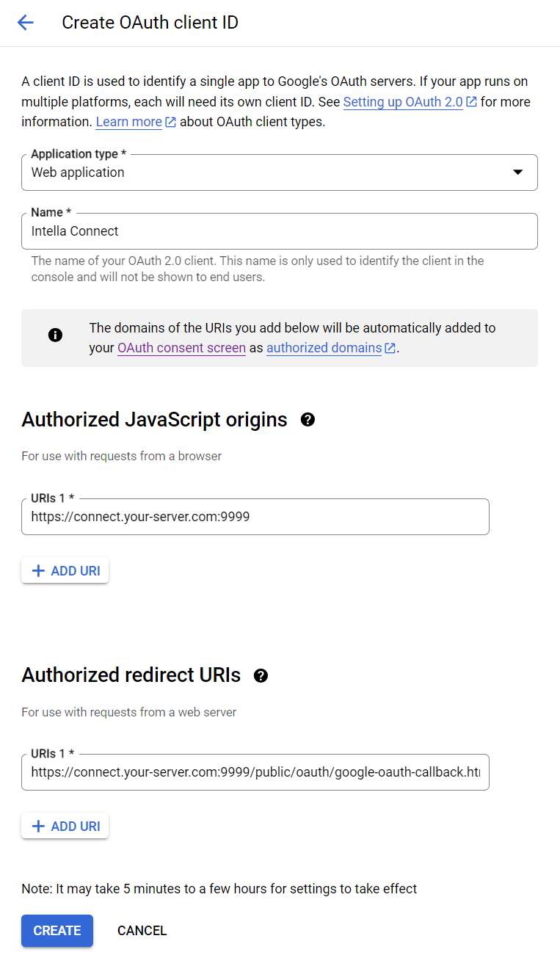Go back using the blue arrow icon
The width and height of the screenshot is (560, 966).
click(x=26, y=23)
